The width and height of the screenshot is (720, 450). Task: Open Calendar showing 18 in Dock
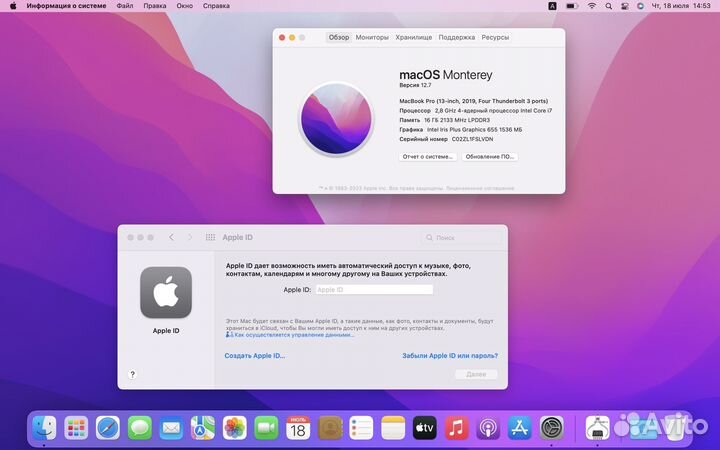(298, 428)
